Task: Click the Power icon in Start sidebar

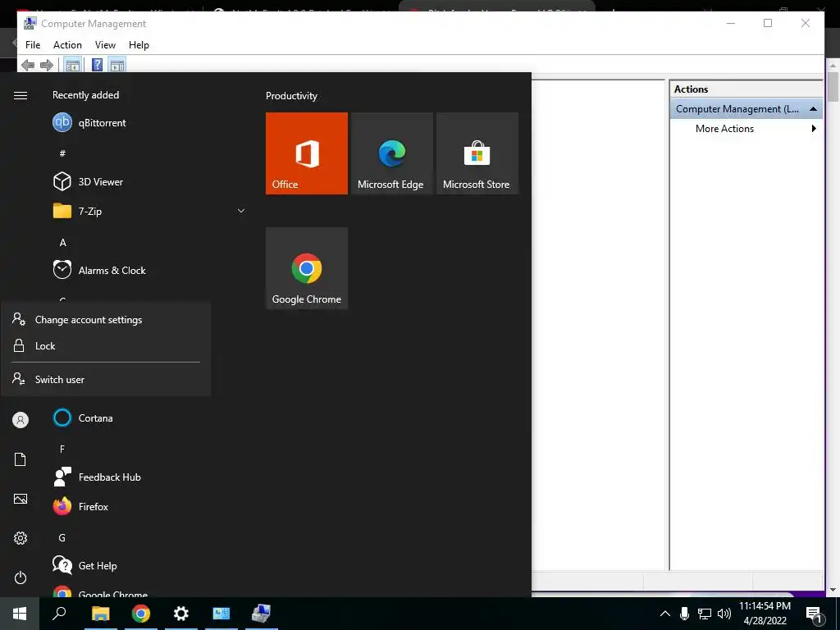Action: 21,577
